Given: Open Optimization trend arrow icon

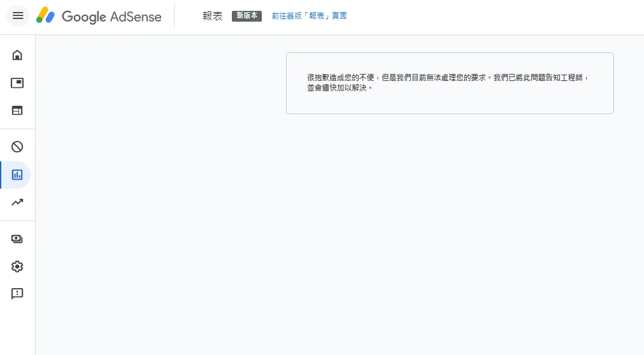Looking at the screenshot, I should [x=17, y=203].
